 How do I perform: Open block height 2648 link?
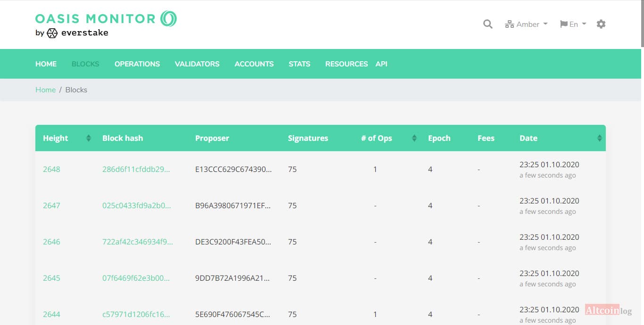click(x=51, y=170)
